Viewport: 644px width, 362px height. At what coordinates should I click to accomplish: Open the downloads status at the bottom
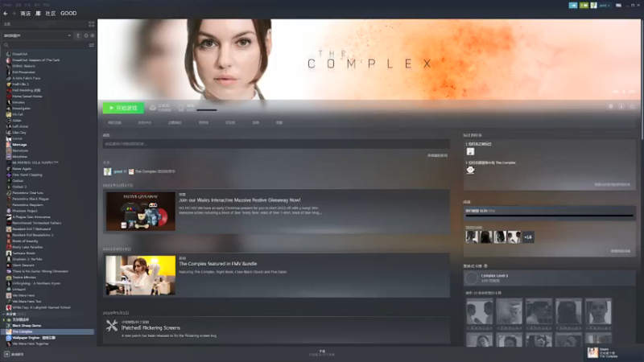321,352
